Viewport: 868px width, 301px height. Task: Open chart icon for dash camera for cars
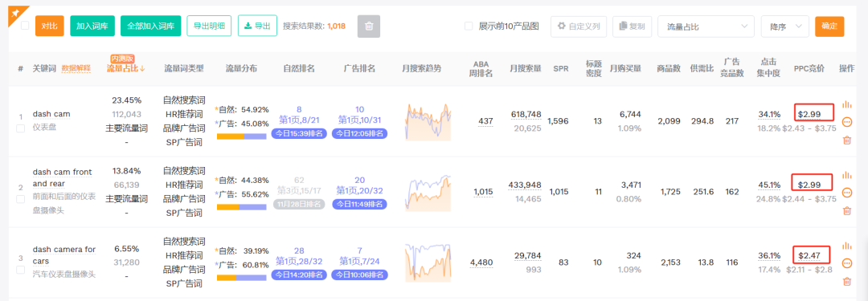[x=846, y=245]
